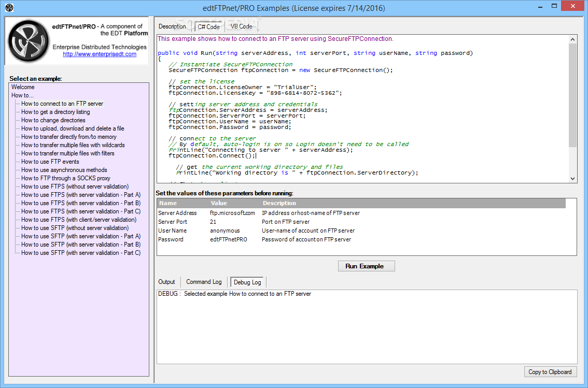Click the ftp.microsoft.com value cell
This screenshot has width=588, height=388.
[x=232, y=213]
